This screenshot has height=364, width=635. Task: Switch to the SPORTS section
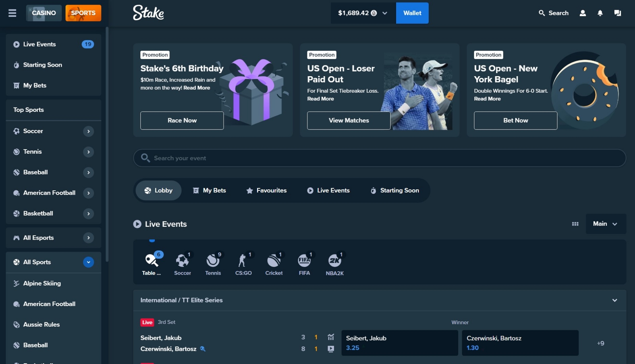click(x=83, y=13)
